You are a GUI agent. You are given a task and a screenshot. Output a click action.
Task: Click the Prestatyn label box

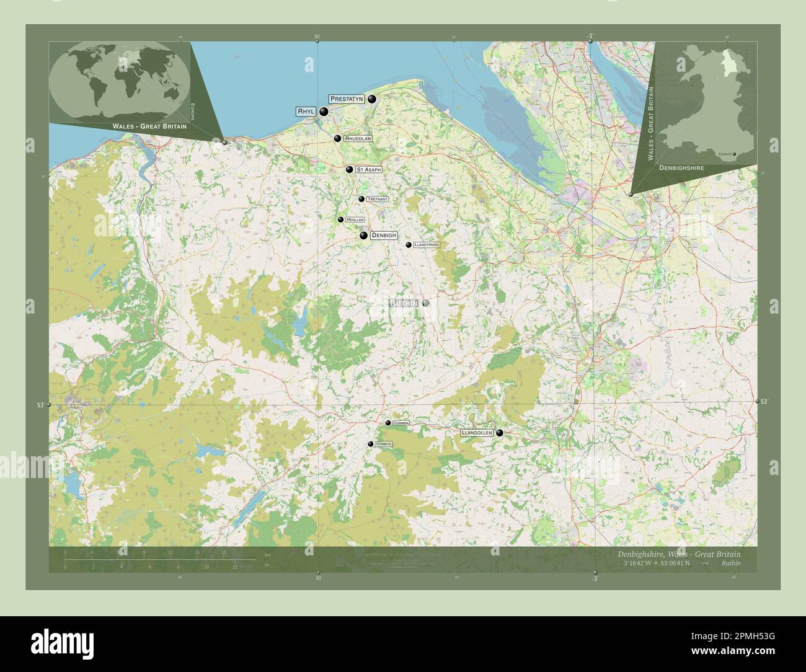tap(347, 99)
